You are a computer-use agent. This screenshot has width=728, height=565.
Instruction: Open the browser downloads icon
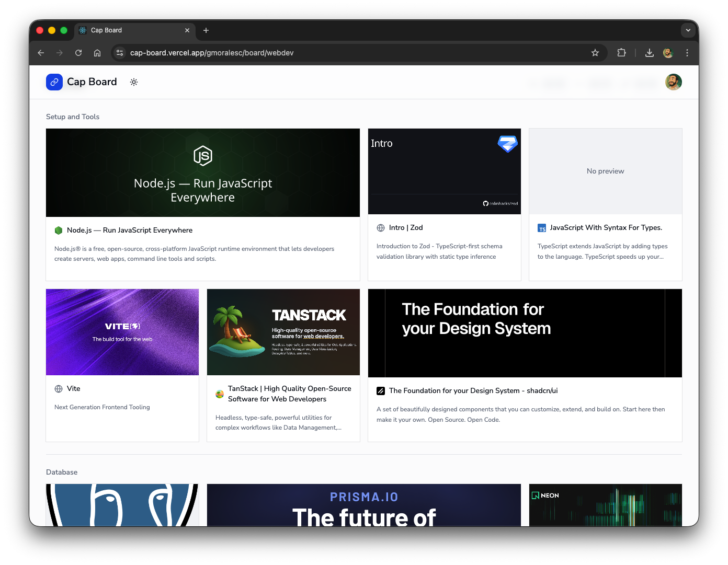tap(649, 53)
